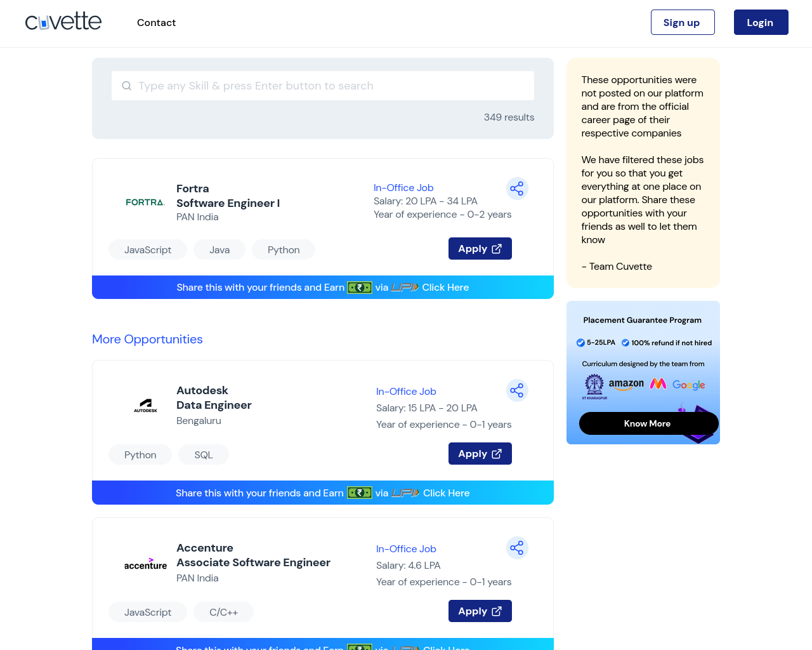This screenshot has width=812, height=650.
Task: Select the Python skill tag on Fortra
Action: tap(284, 250)
